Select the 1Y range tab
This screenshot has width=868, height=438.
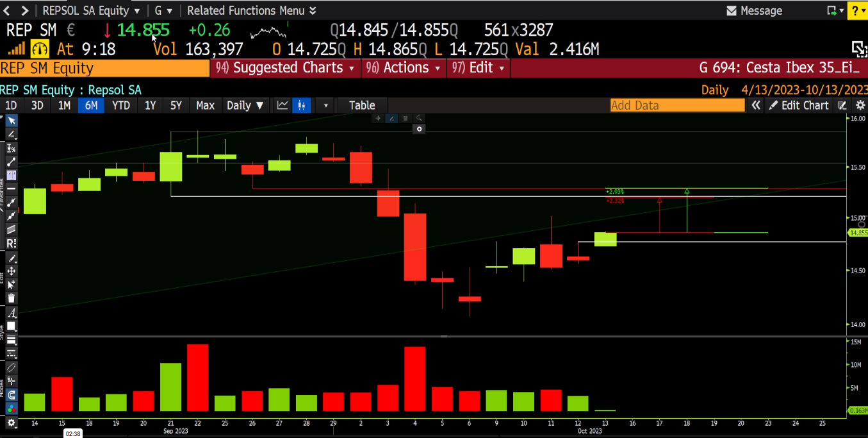point(150,105)
